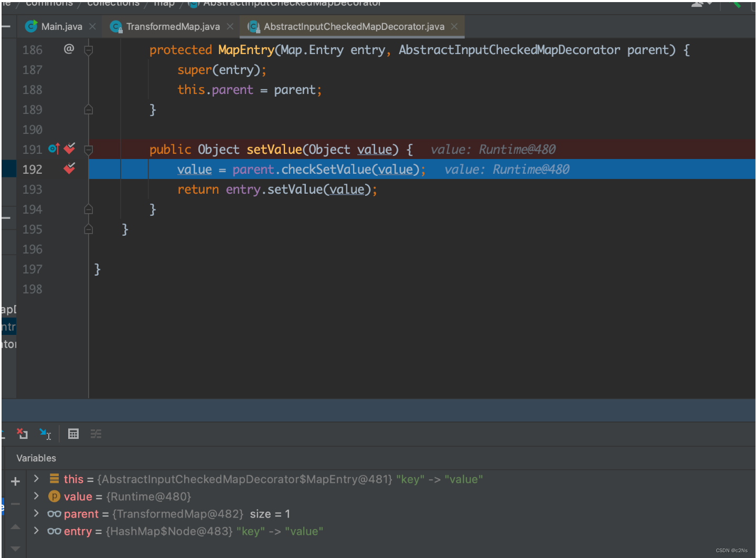
Task: Click line number 192 in the gutter
Action: pos(32,170)
